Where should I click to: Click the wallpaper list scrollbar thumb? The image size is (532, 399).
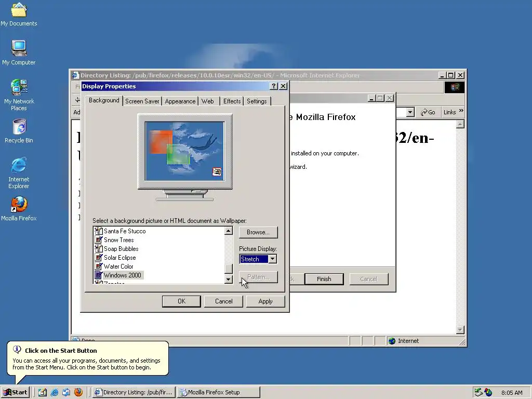(229, 269)
